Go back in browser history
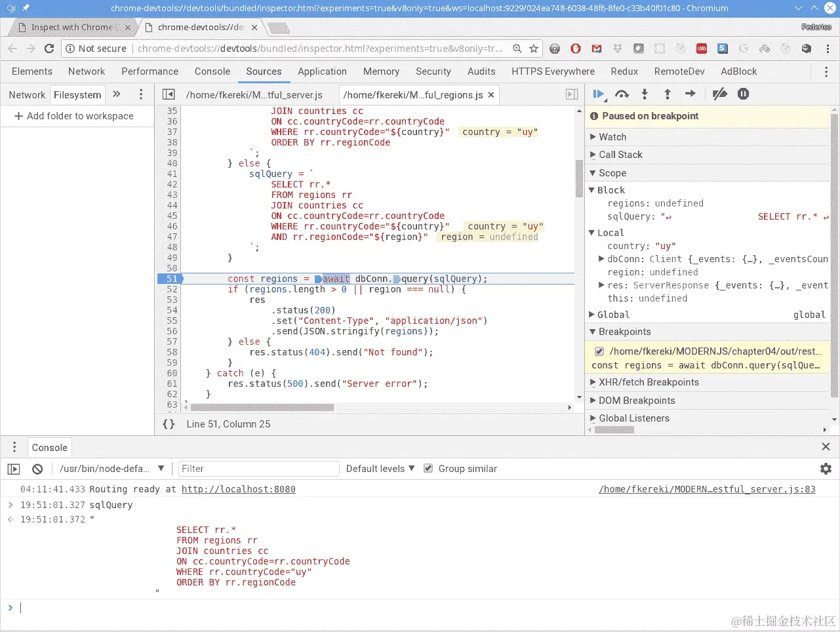The width and height of the screenshot is (840, 632). (12, 49)
